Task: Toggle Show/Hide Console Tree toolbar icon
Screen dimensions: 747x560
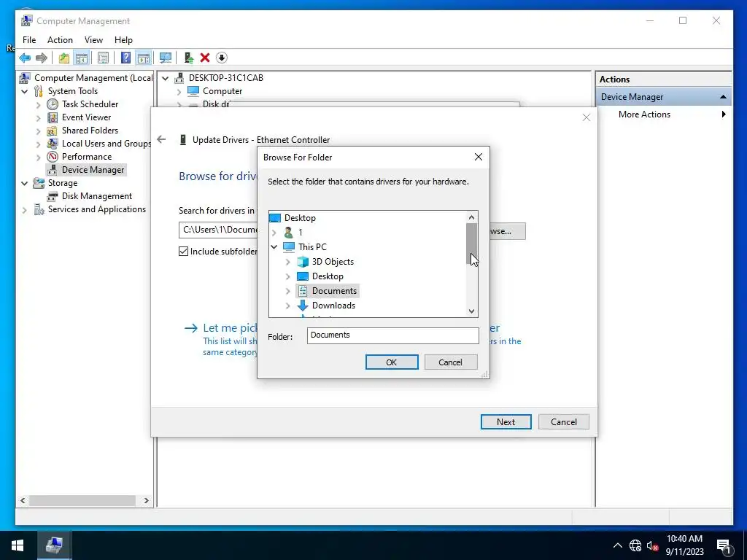Action: tap(82, 58)
